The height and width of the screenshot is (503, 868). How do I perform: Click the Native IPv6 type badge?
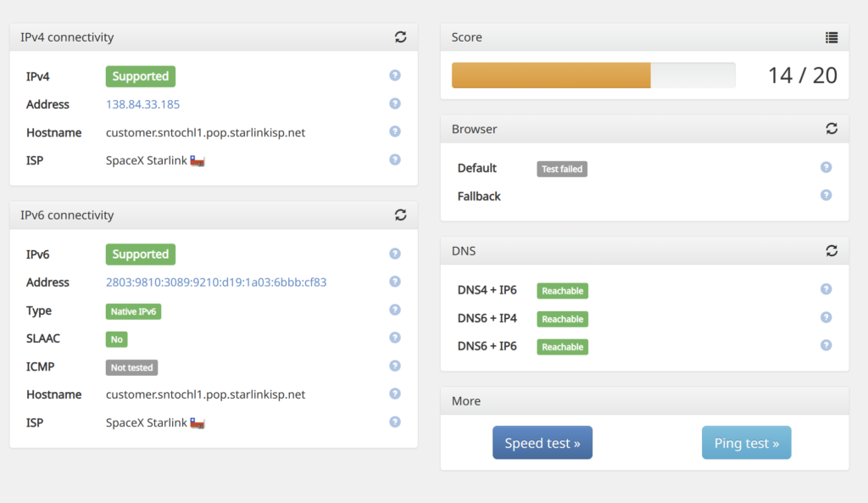(133, 311)
